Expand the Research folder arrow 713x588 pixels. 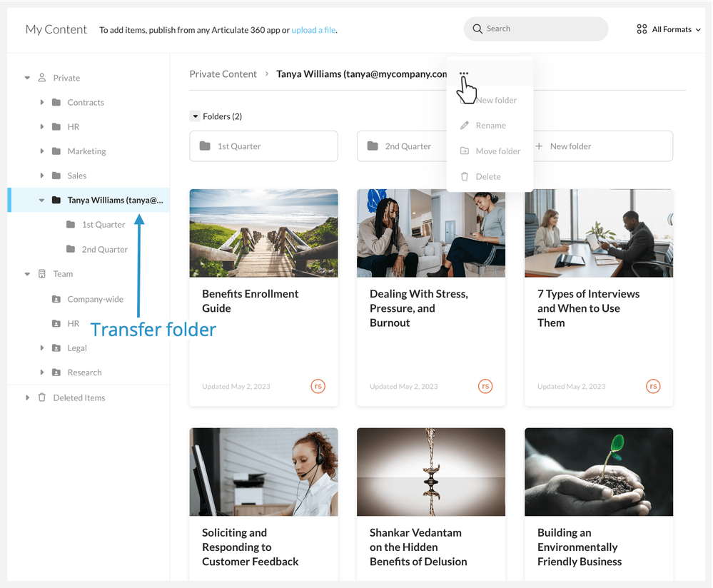tap(42, 372)
